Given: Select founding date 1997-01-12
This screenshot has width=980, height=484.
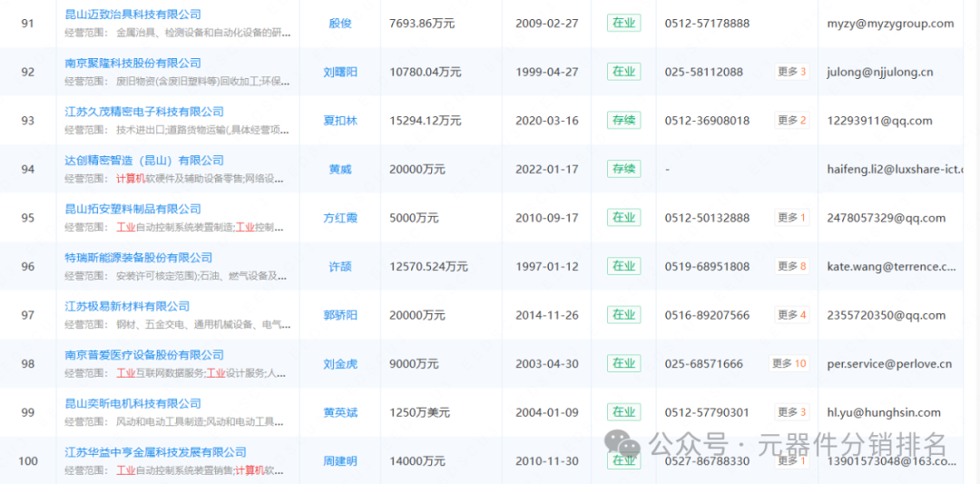Looking at the screenshot, I should click(x=547, y=267).
